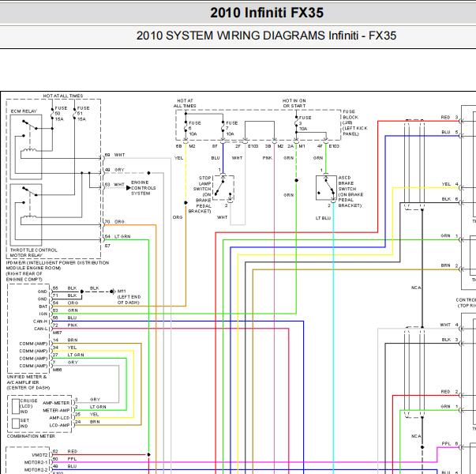
Task: Click the "69 WHT" terminal label
Action: 114,155
